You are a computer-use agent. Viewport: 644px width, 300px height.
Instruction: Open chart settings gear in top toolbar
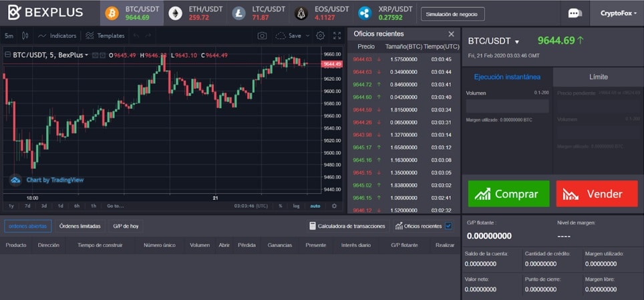click(321, 35)
